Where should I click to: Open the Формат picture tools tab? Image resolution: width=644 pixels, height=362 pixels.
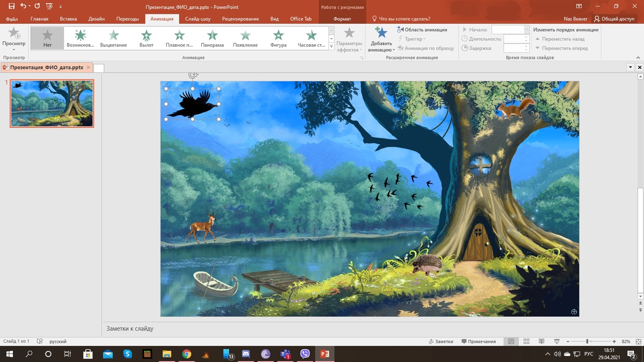coord(342,19)
